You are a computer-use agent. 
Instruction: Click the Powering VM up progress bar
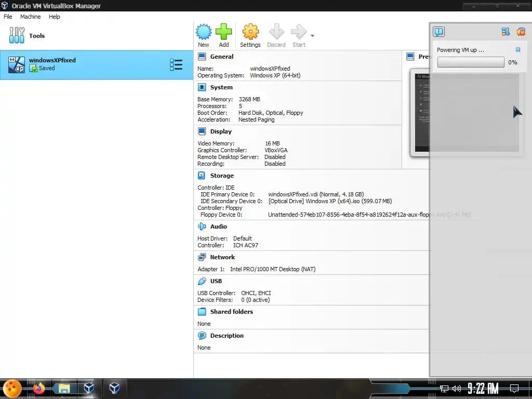[x=471, y=62]
